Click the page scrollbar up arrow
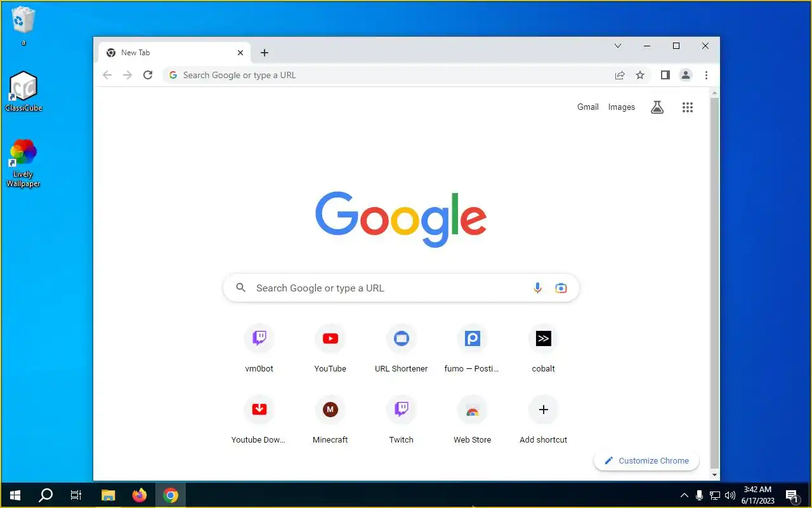Viewport: 812px width, 508px height. coord(714,93)
